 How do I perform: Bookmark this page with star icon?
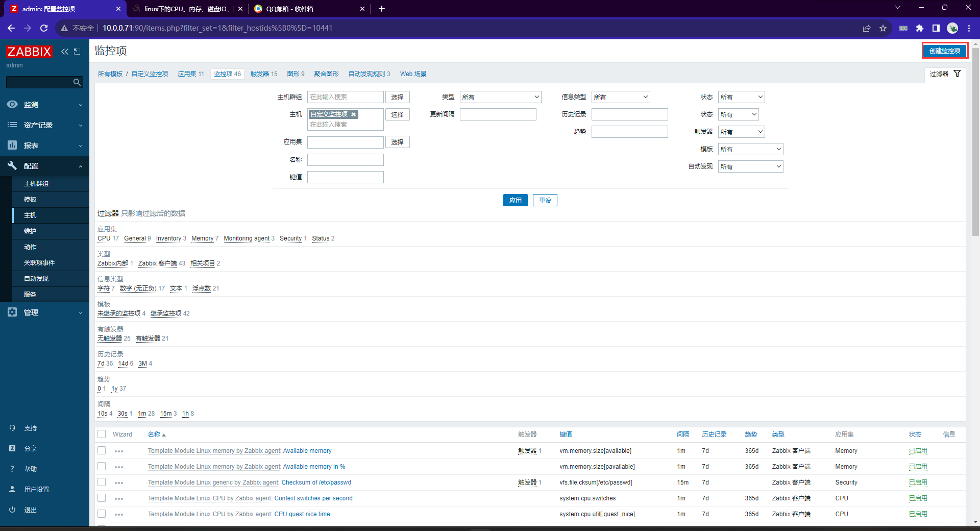coord(883,28)
